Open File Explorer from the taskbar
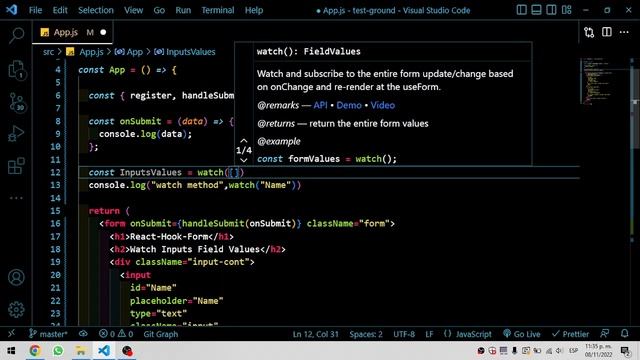The height and width of the screenshot is (360, 640). (x=81, y=351)
